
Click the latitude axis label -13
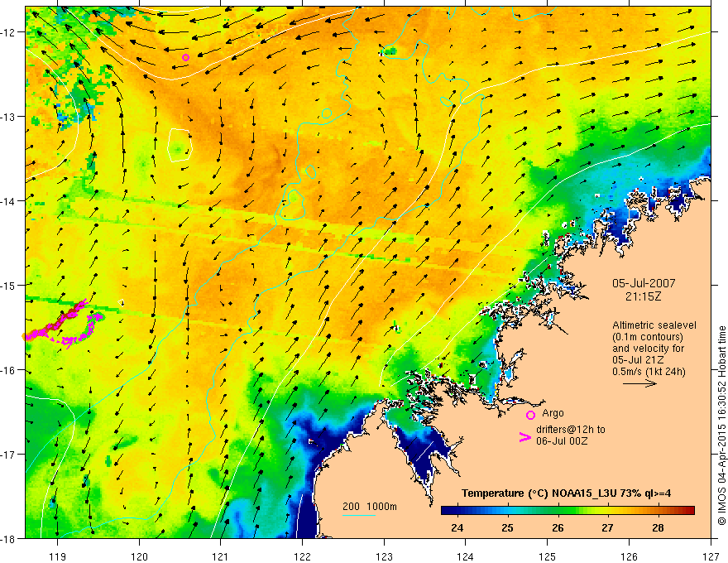tap(9, 117)
